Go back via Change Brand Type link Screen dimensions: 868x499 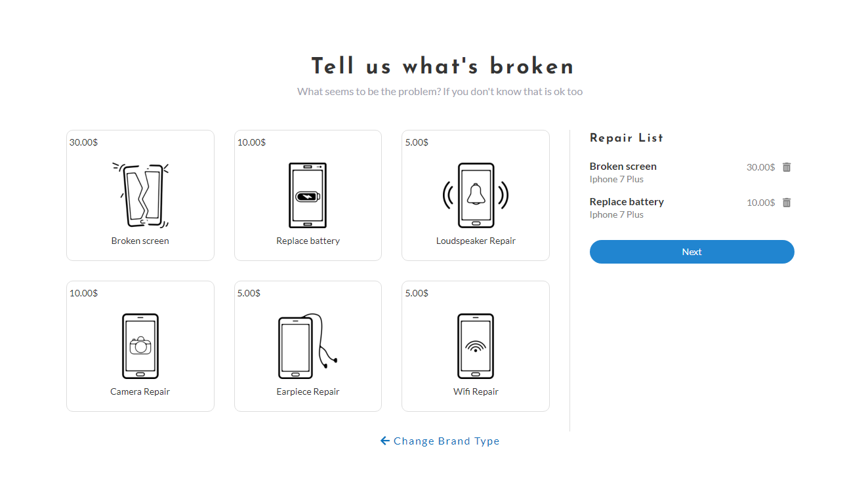pyautogui.click(x=446, y=441)
